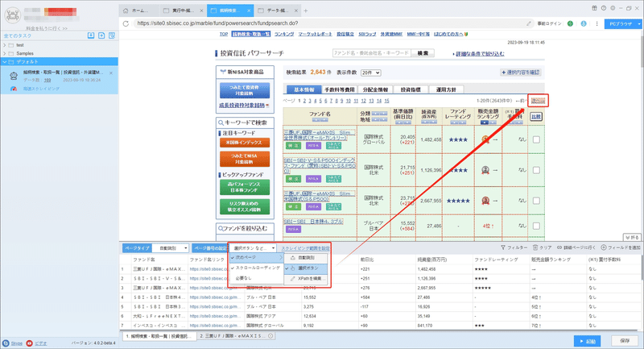Select スクロールローディング option in menu
Viewport: 644px width, 349px height.
[x=256, y=268]
